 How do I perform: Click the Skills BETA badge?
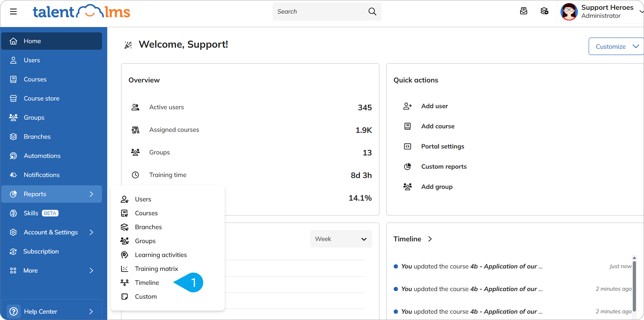point(50,213)
